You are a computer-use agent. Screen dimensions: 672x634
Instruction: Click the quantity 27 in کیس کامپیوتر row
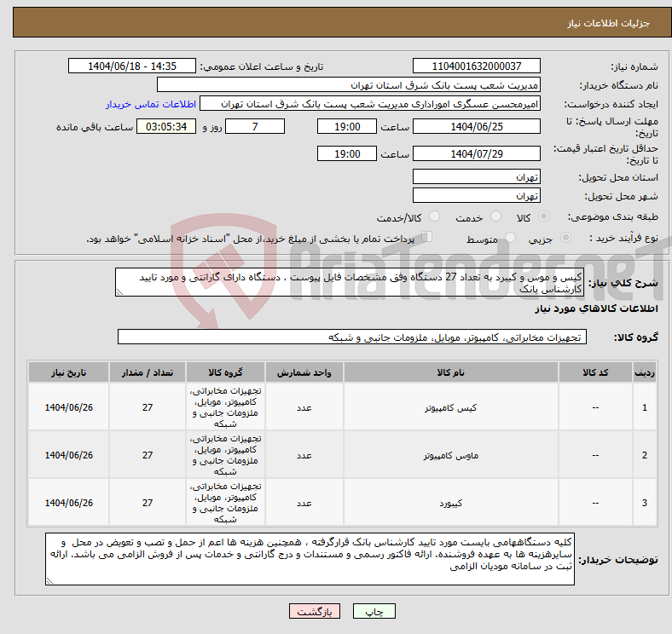click(x=148, y=407)
